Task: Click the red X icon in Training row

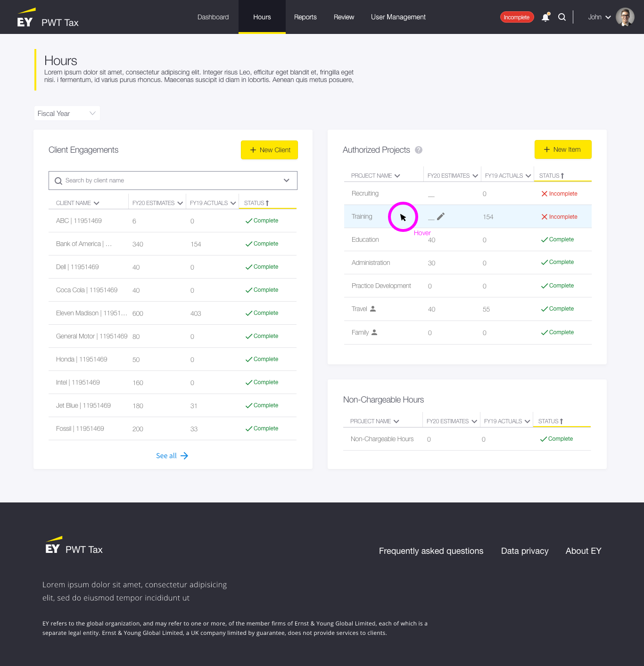Action: pyautogui.click(x=545, y=217)
